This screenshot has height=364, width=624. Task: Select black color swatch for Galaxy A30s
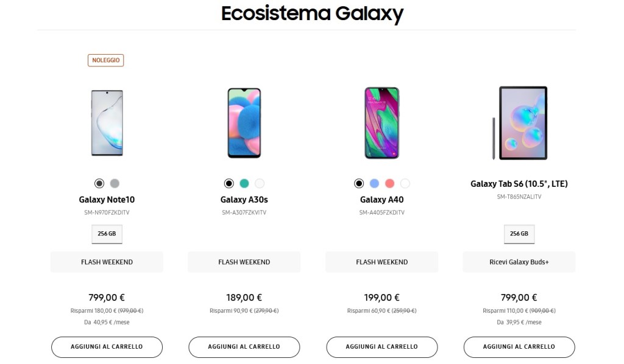229,183
